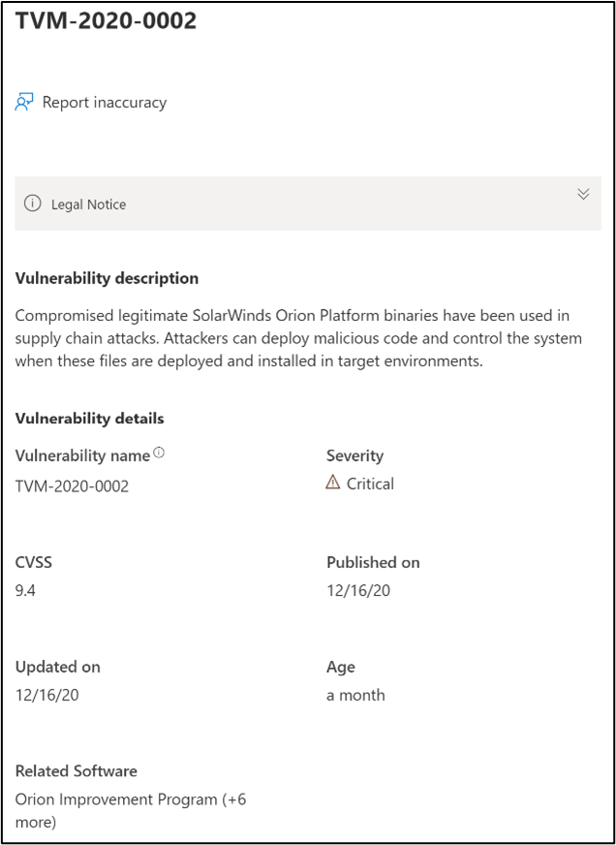This screenshot has height=845, width=616.
Task: Select the Published on date 12/16/20
Action: [x=358, y=589]
